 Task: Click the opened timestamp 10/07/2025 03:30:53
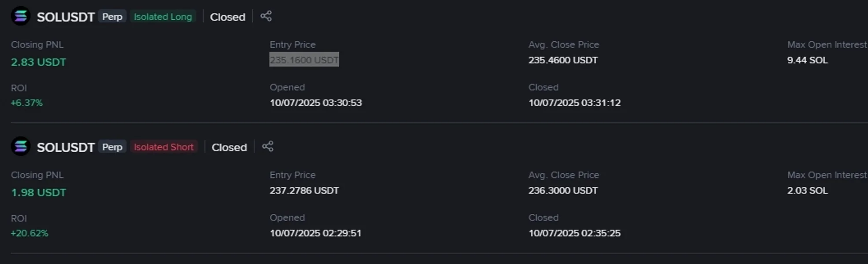coord(316,103)
